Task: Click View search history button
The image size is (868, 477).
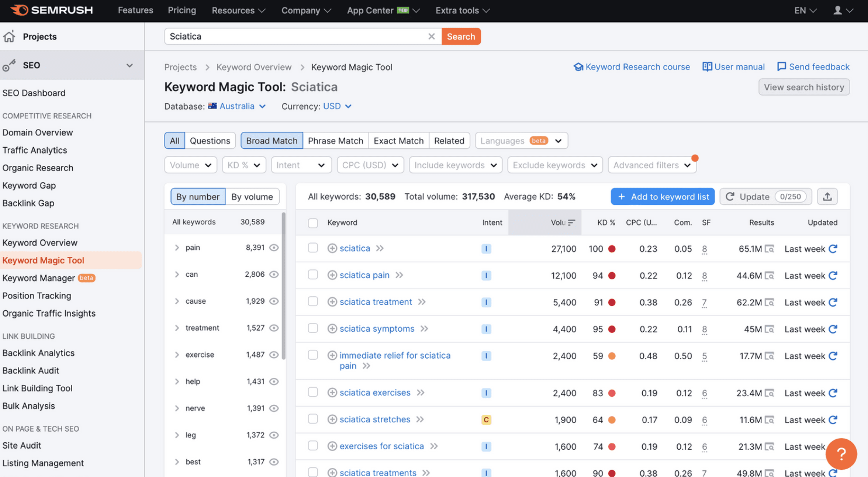Action: [804, 87]
